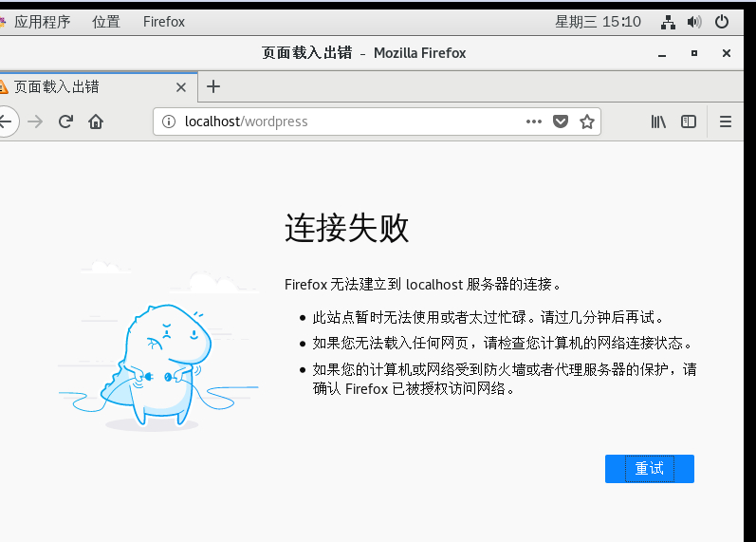756x542 pixels.
Task: Click bullet text starting 此站点暂时无法使用
Action: pyautogui.click(x=489, y=317)
